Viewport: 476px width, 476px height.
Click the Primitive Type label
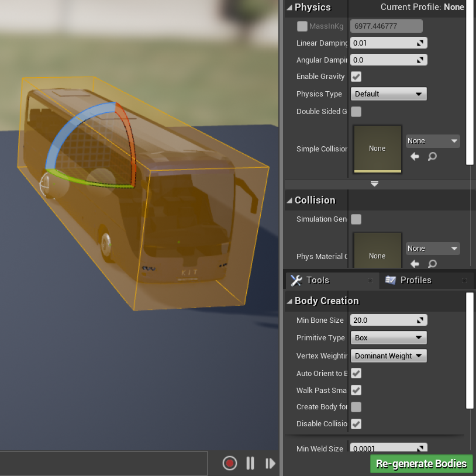click(320, 337)
